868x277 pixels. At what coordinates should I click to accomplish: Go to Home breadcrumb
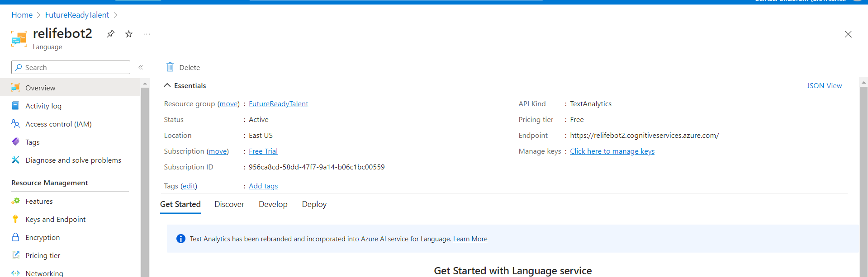point(22,15)
